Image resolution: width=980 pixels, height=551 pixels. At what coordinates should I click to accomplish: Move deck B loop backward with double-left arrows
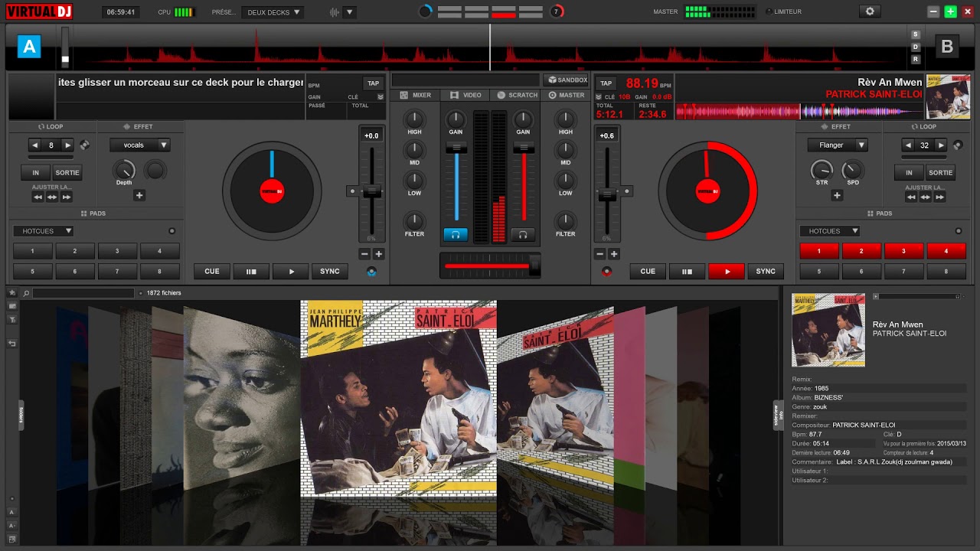[911, 197]
